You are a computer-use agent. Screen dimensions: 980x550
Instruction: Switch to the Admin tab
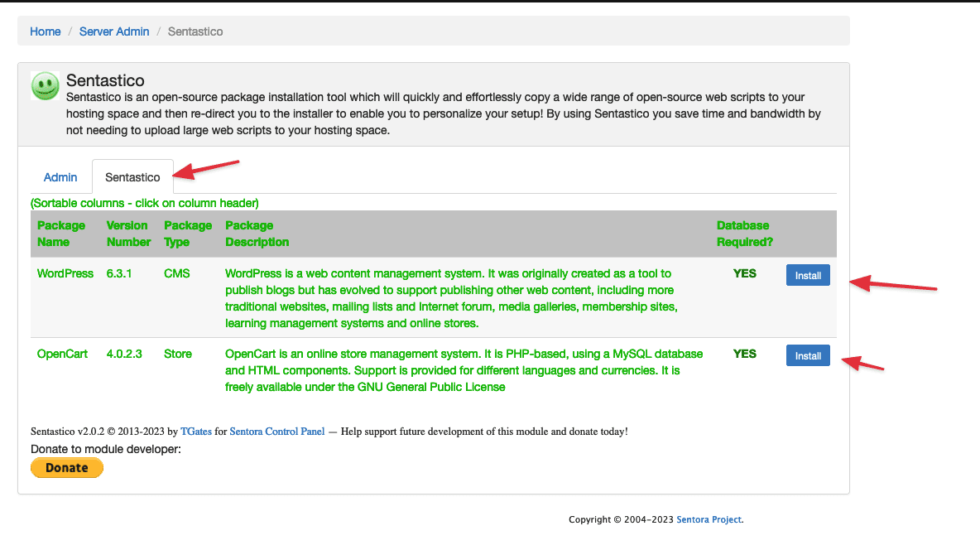[x=60, y=177]
